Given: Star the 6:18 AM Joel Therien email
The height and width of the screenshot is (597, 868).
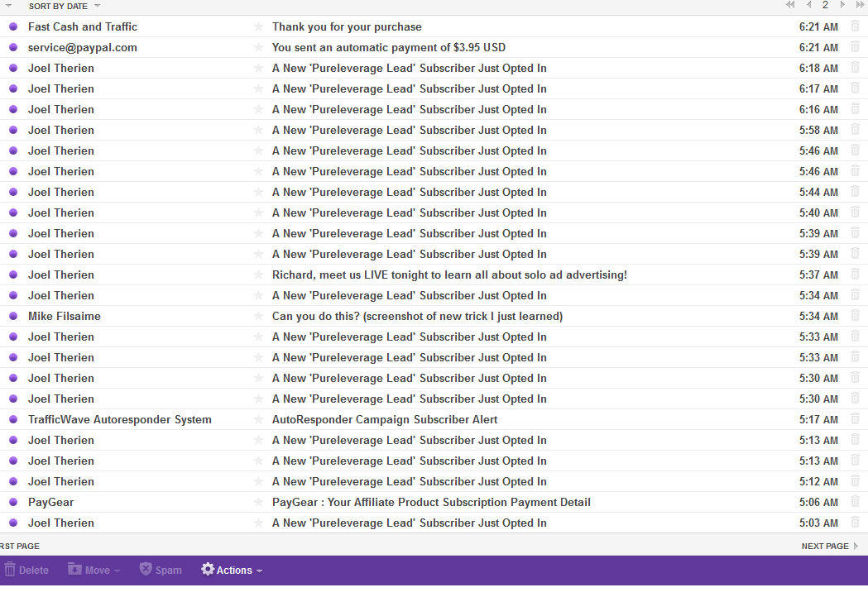Looking at the screenshot, I should [x=258, y=68].
